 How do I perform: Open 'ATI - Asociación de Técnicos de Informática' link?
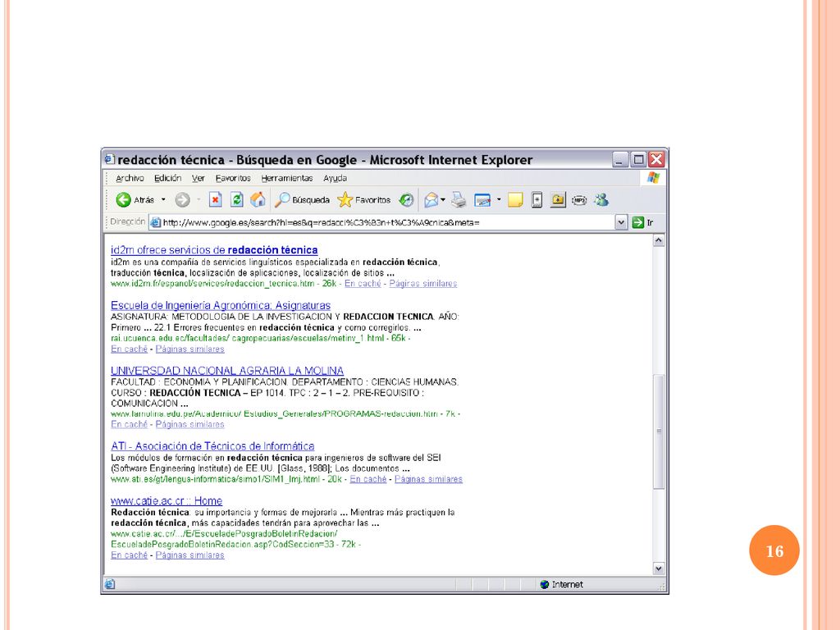pos(212,445)
